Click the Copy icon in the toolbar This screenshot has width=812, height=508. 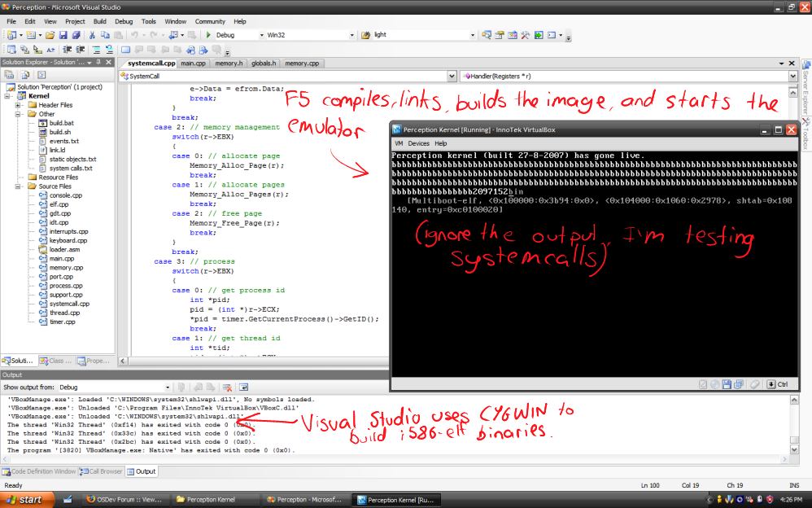(105, 35)
